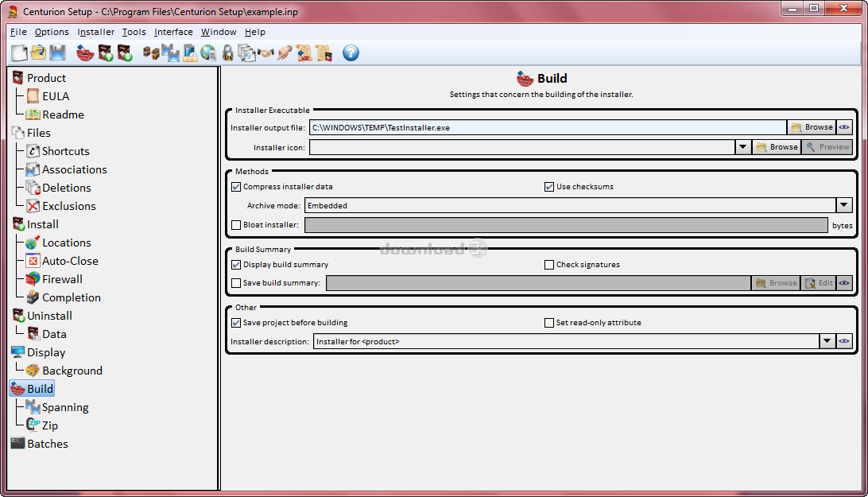
Task: Open Auto-Close settings in tree
Action: pos(70,261)
